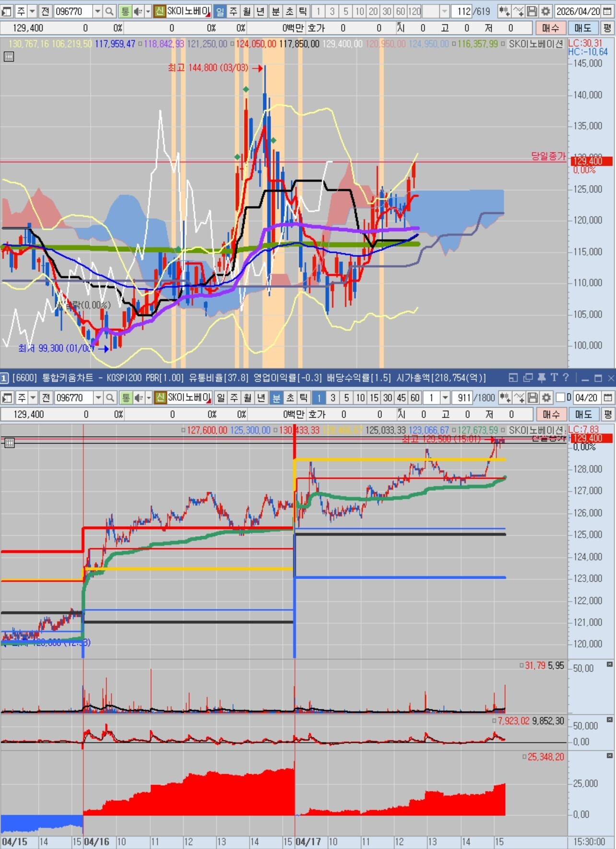Open the 주 type dropdown in bottom toolbar

pyautogui.click(x=33, y=398)
